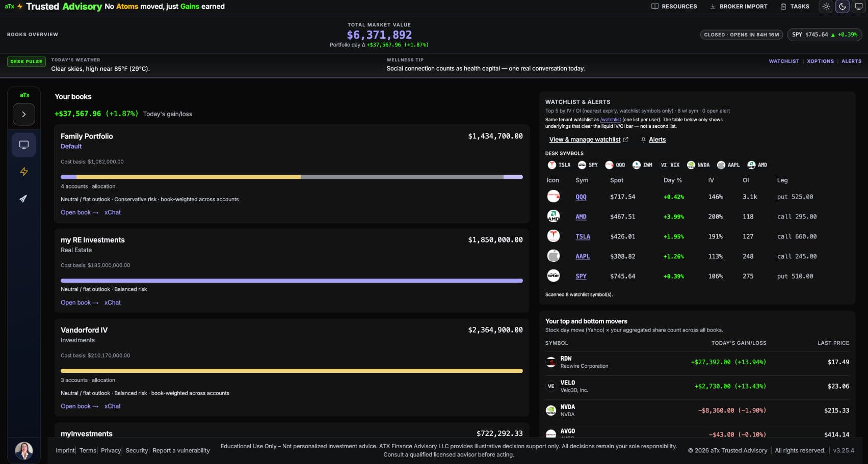Viewport: 868px width, 464px height.
Task: Click AMD logo in watchlist table
Action: click(x=553, y=216)
